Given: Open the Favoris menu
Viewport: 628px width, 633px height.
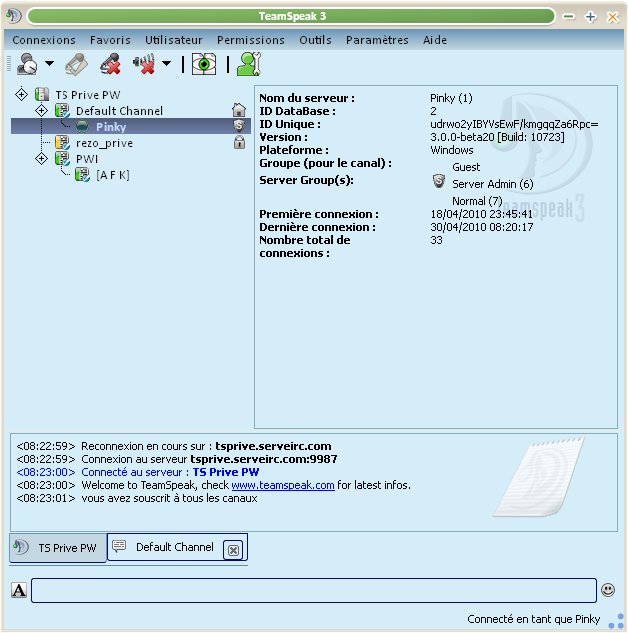Looking at the screenshot, I should coord(110,40).
